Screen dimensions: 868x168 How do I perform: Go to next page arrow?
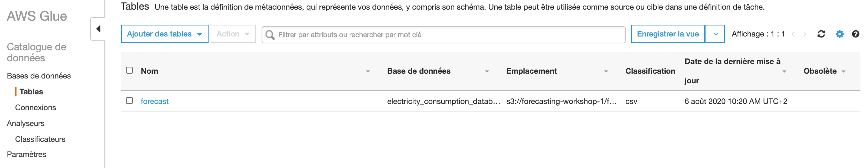(x=805, y=34)
